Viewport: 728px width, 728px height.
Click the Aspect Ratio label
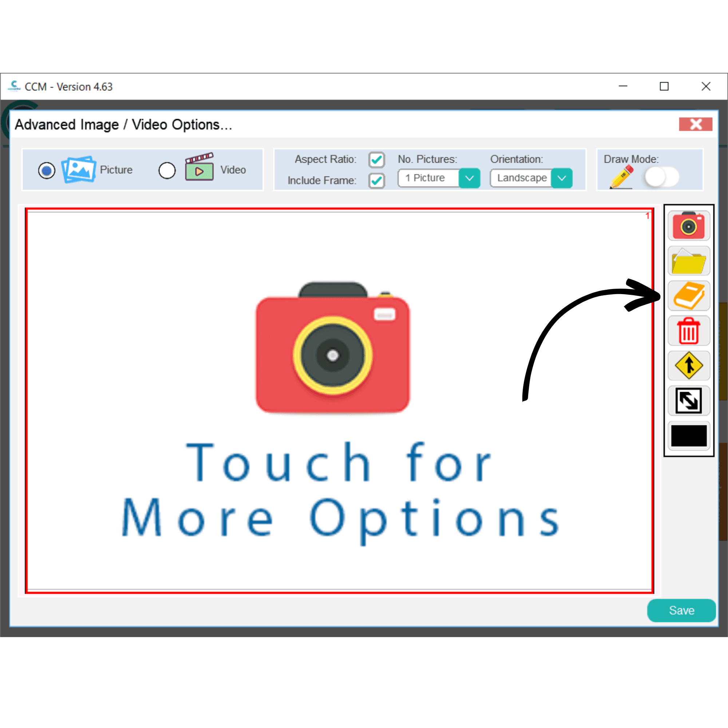(x=325, y=159)
